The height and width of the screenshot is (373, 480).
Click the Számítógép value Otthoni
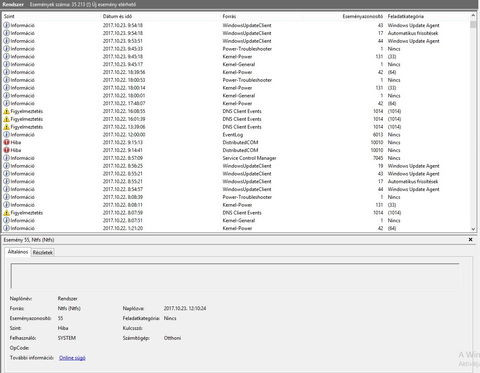[x=172, y=338]
